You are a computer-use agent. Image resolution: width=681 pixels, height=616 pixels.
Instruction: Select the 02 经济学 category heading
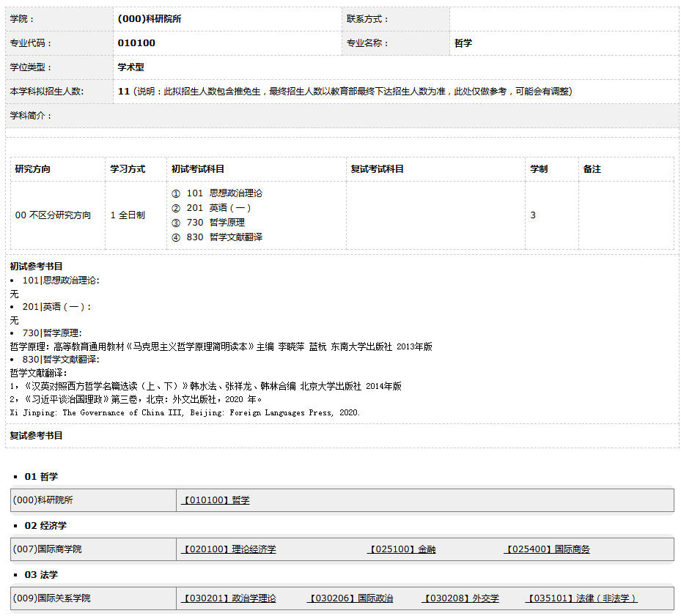click(x=45, y=526)
